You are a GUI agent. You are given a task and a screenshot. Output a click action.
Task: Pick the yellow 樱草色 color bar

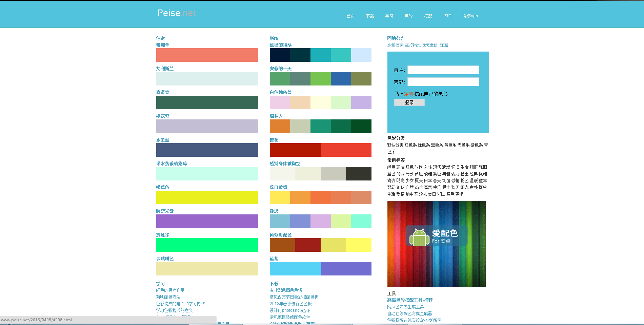(x=207, y=197)
